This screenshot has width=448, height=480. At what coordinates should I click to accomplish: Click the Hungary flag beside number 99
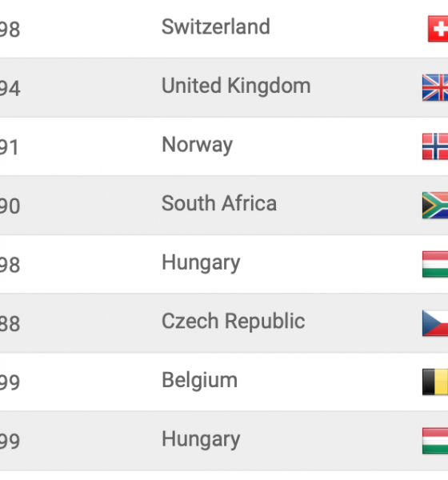(435, 441)
